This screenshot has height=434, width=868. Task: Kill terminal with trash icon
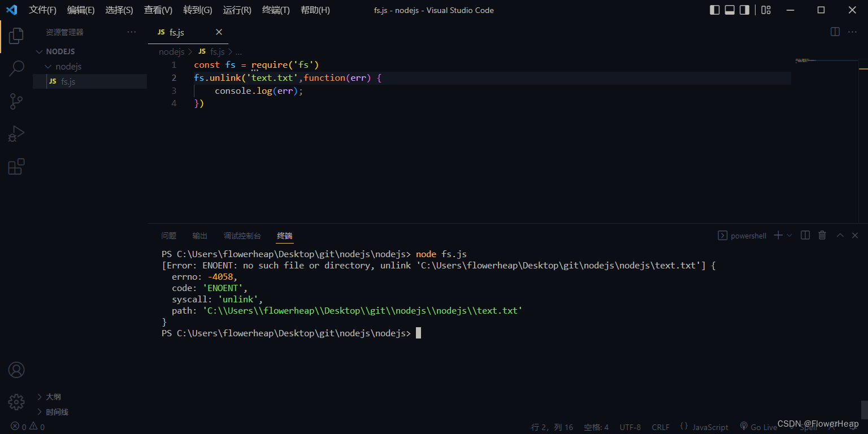(822, 235)
